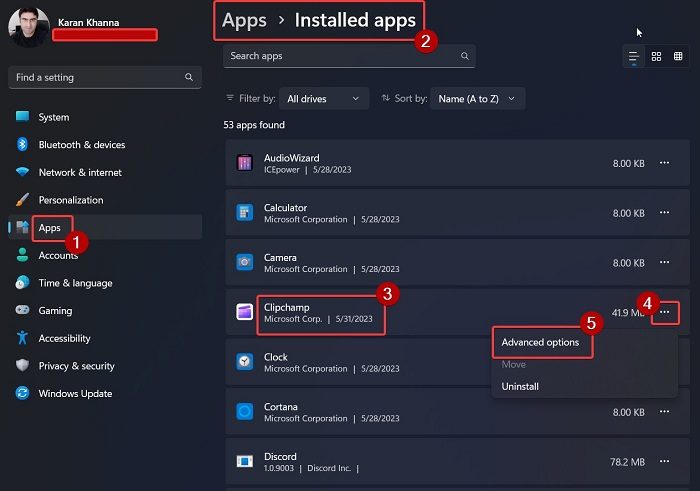Viewport: 700px width, 491px height.
Task: Click the Discord app name
Action: 280,456
